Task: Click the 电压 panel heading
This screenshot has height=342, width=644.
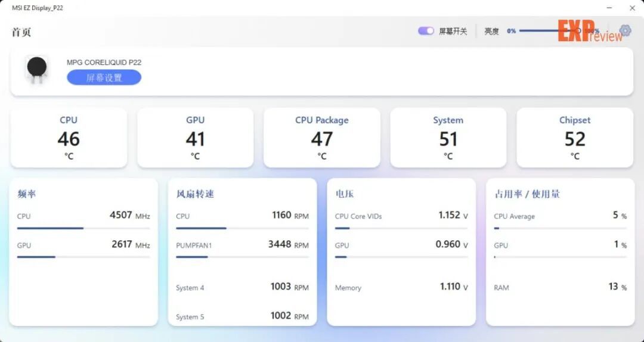Action: click(x=345, y=194)
